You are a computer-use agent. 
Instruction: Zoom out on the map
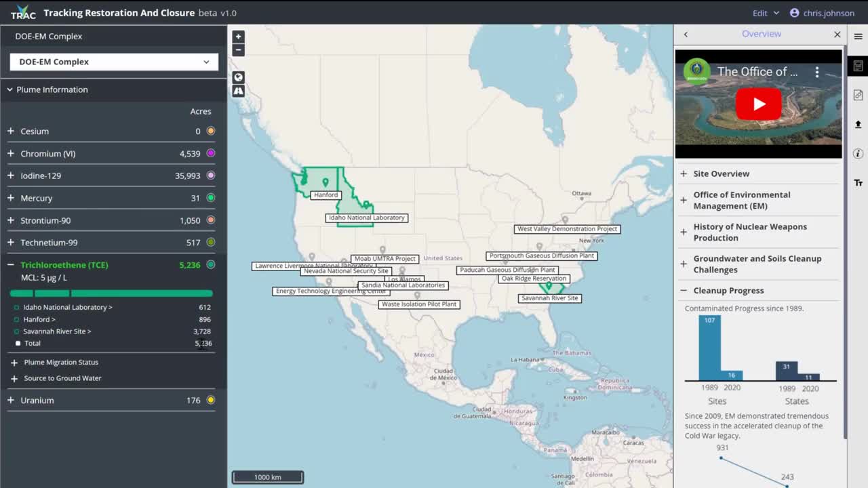point(238,49)
